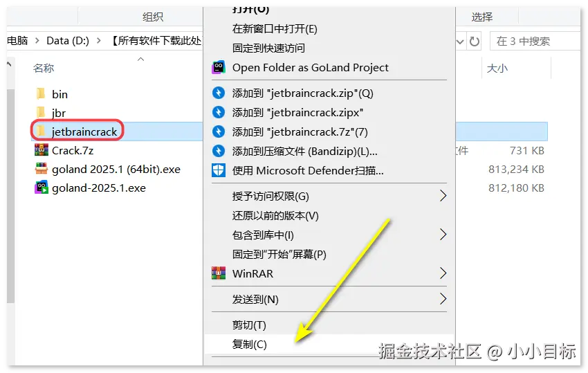Click the Microsoft Defender shield icon
This screenshot has width=588, height=373.
pos(218,170)
